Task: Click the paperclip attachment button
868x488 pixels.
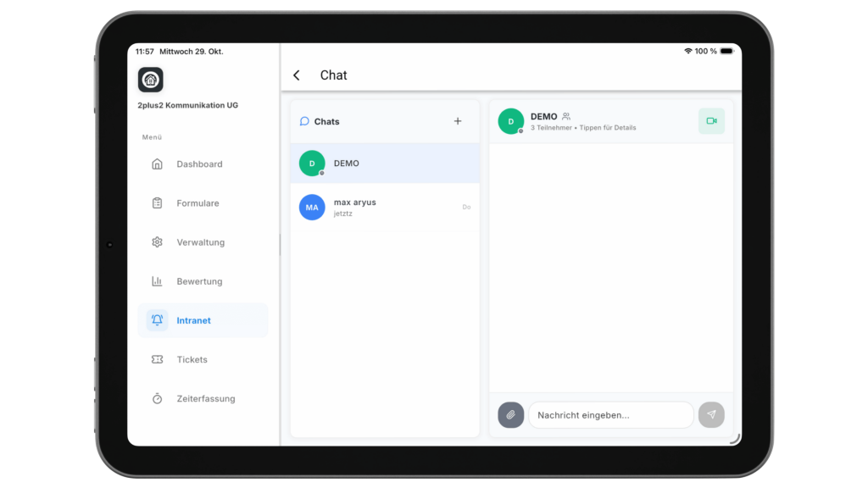Action: point(510,414)
